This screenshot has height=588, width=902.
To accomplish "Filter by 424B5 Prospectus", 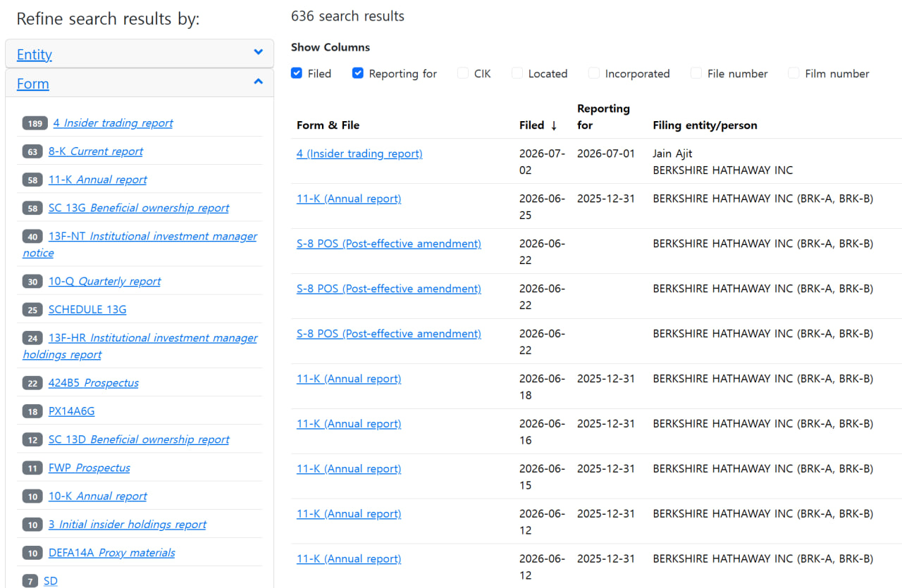I will coord(94,383).
